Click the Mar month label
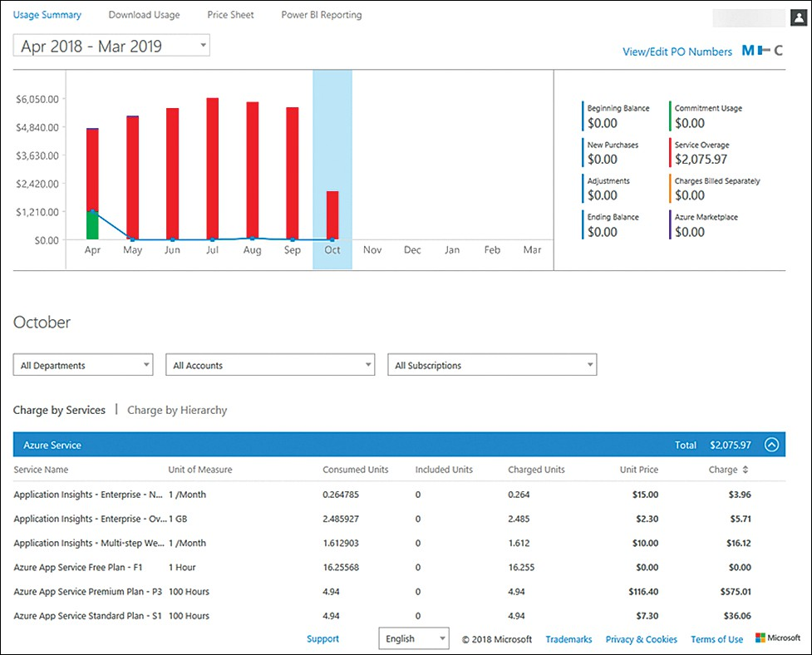Image resolution: width=812 pixels, height=655 pixels. point(532,250)
